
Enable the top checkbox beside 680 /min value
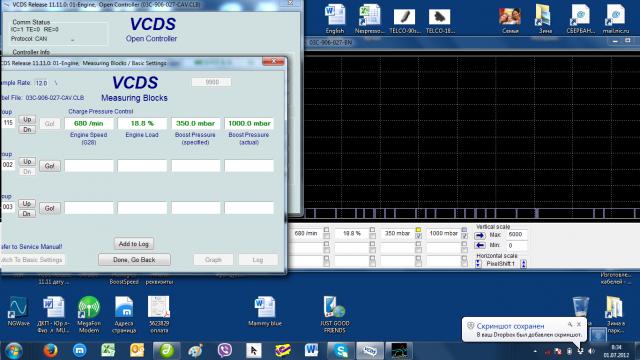326,230
